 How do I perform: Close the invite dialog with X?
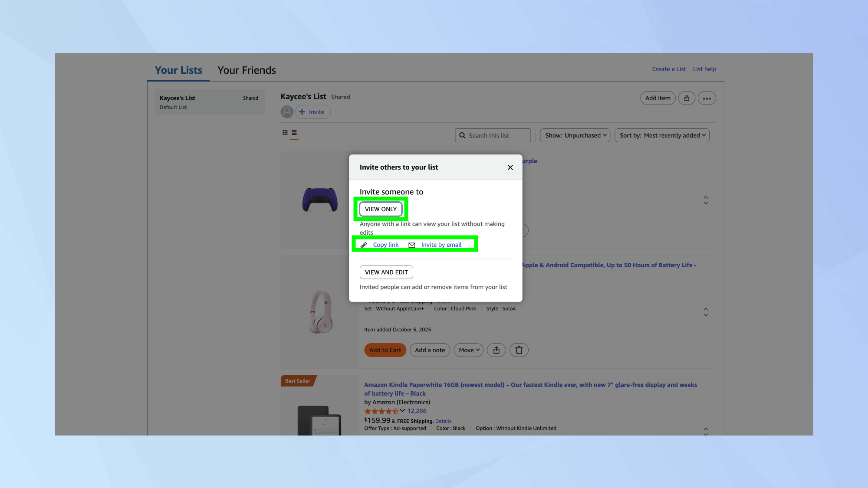[510, 167]
